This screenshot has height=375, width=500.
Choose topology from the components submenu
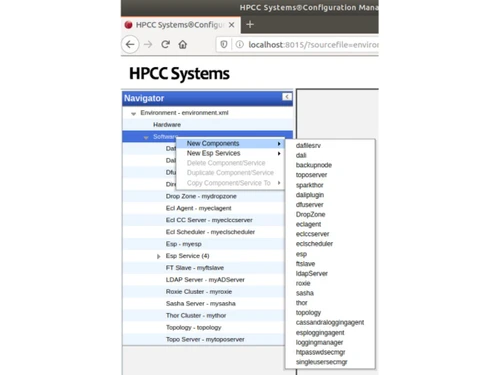pos(308,313)
